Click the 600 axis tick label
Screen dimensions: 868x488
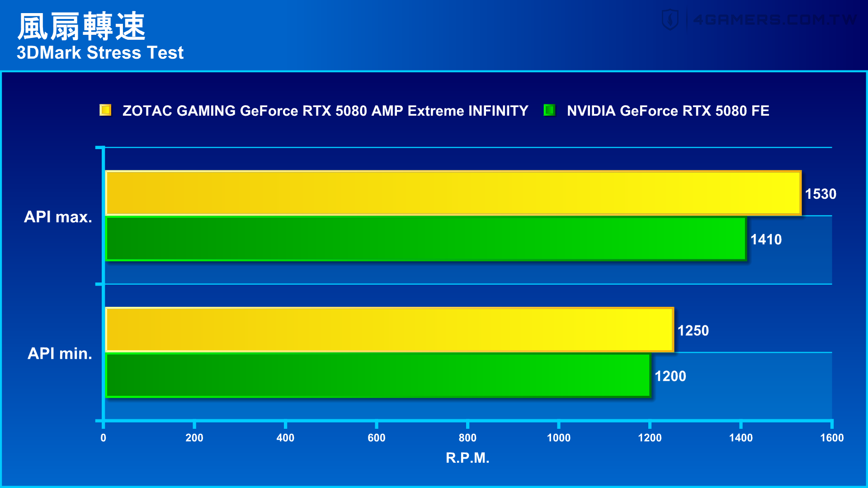coord(377,438)
